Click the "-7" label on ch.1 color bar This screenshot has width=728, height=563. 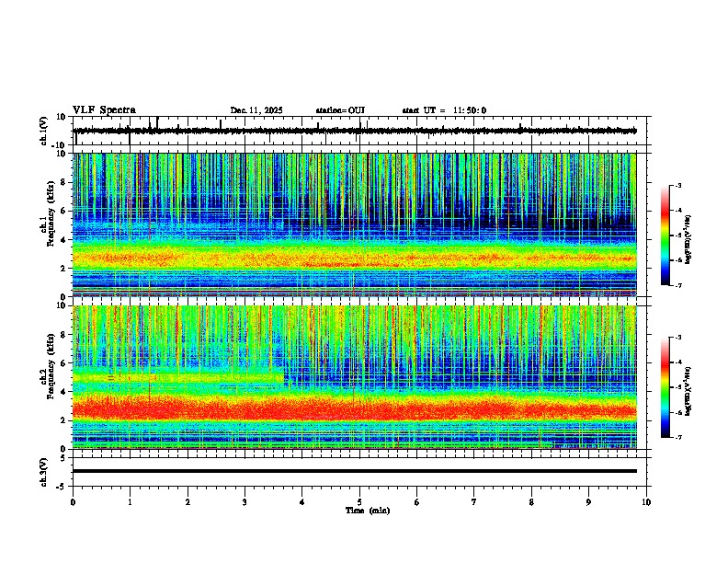[677, 285]
